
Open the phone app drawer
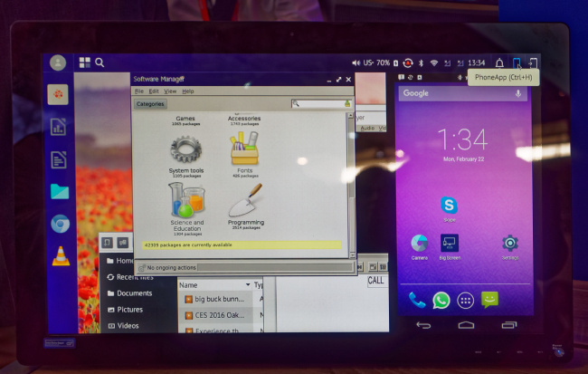(x=465, y=301)
